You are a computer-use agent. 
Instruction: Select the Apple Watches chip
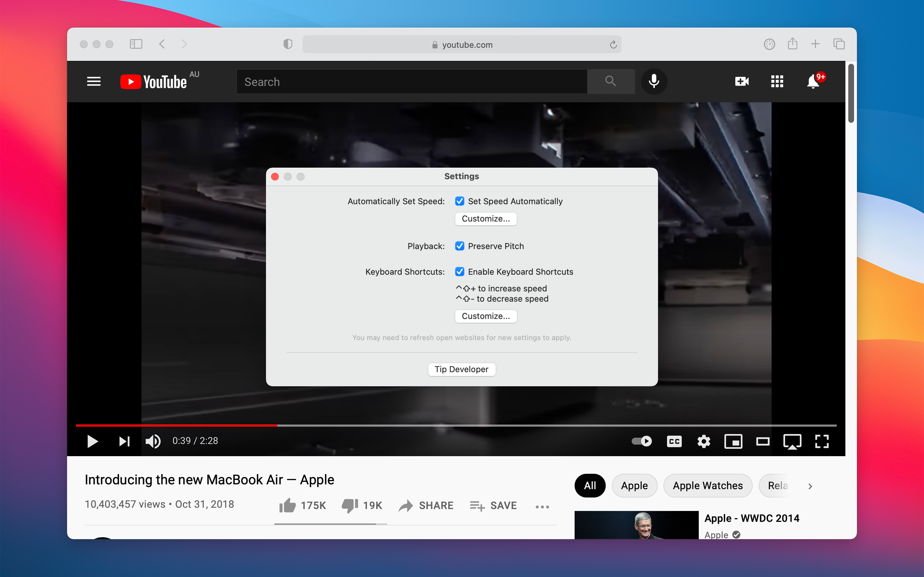point(707,485)
